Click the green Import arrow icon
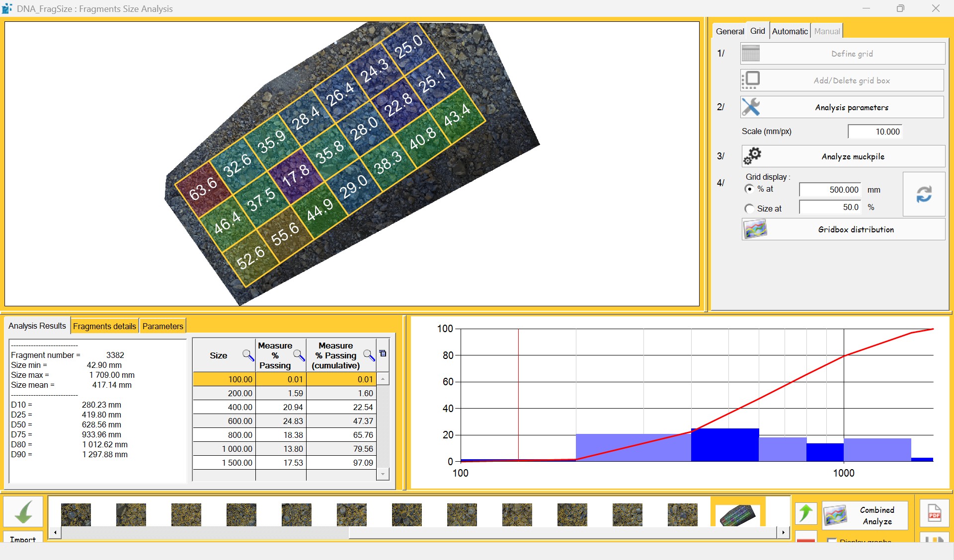The width and height of the screenshot is (954, 560). pos(23,512)
